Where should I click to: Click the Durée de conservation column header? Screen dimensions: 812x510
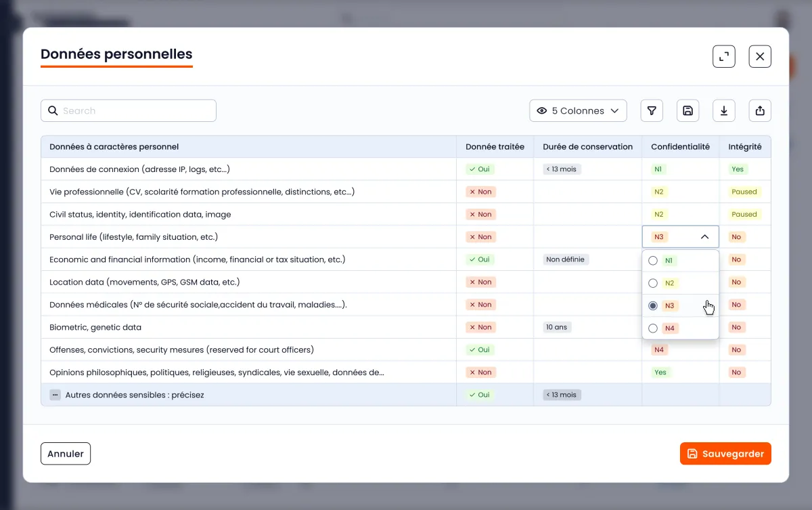587,147
